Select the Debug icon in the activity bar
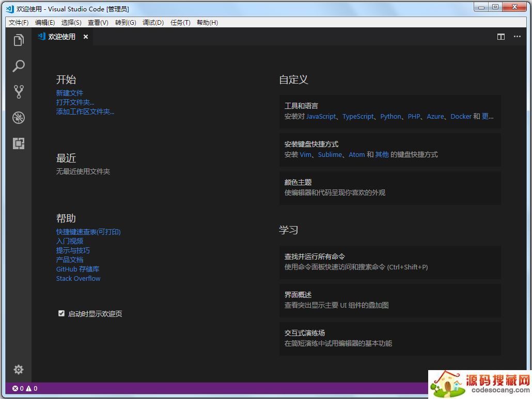532x399 pixels. coord(19,118)
